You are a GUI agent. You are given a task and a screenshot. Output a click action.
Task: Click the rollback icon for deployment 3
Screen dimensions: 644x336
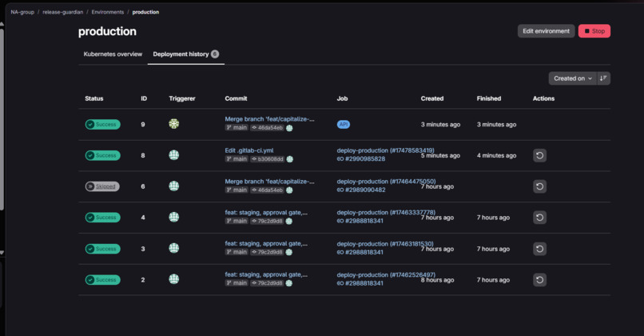[539, 249]
